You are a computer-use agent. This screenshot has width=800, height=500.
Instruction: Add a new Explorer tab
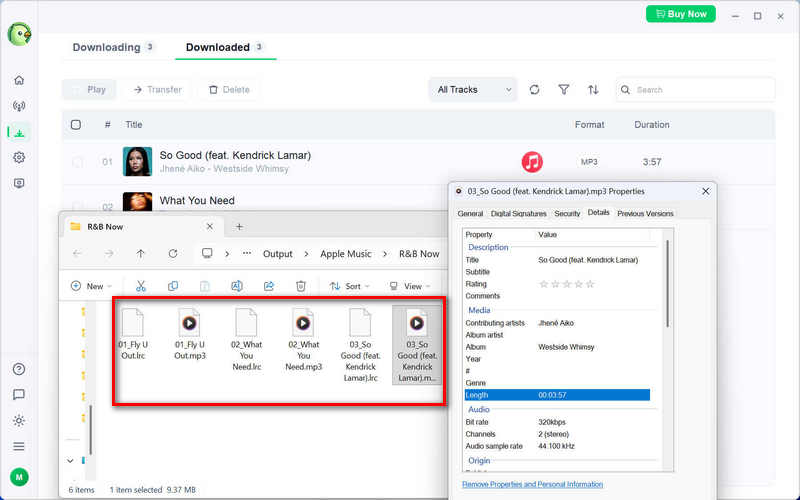pyautogui.click(x=239, y=227)
